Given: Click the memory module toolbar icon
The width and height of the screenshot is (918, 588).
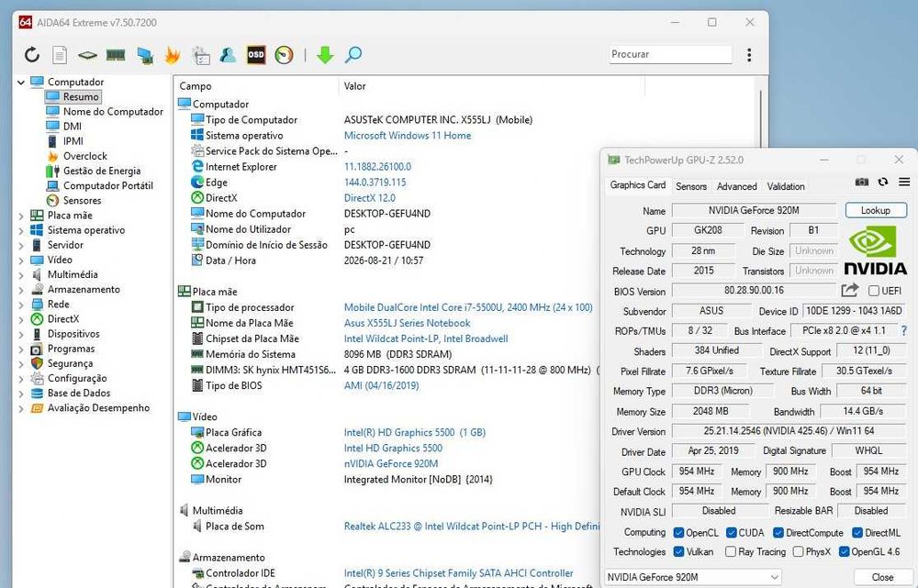Looking at the screenshot, I should tap(116, 55).
